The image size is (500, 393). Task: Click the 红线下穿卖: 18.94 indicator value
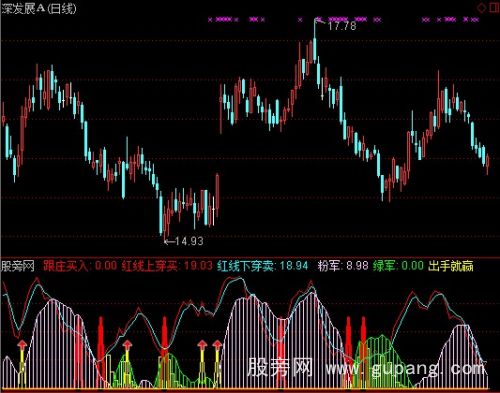pyautogui.click(x=263, y=266)
